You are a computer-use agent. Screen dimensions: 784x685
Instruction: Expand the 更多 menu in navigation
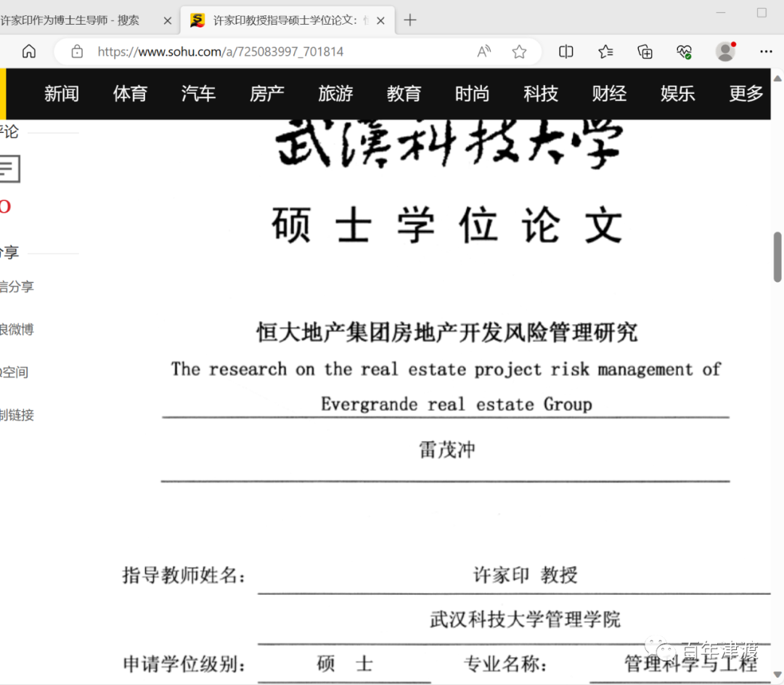(x=746, y=94)
